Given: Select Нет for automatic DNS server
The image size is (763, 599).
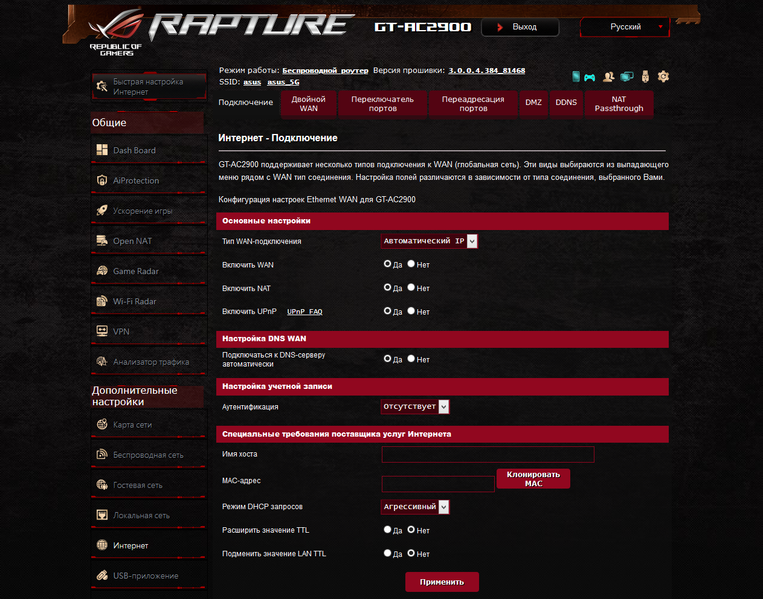Looking at the screenshot, I should [x=411, y=359].
